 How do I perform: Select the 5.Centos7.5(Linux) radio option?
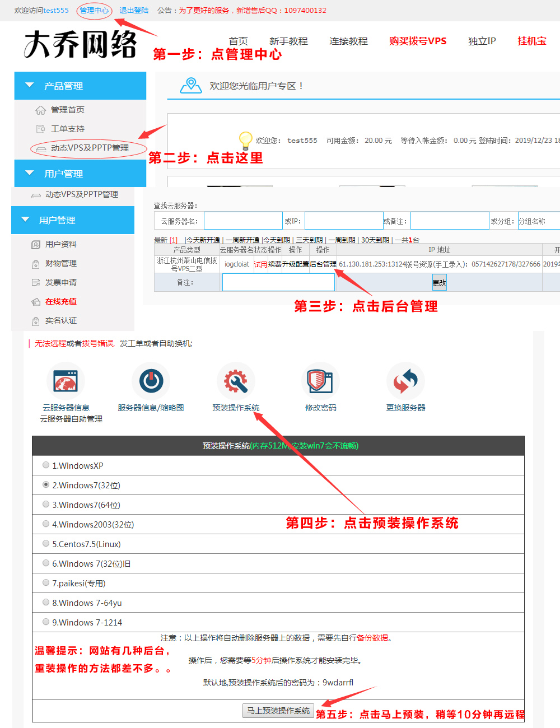46,543
